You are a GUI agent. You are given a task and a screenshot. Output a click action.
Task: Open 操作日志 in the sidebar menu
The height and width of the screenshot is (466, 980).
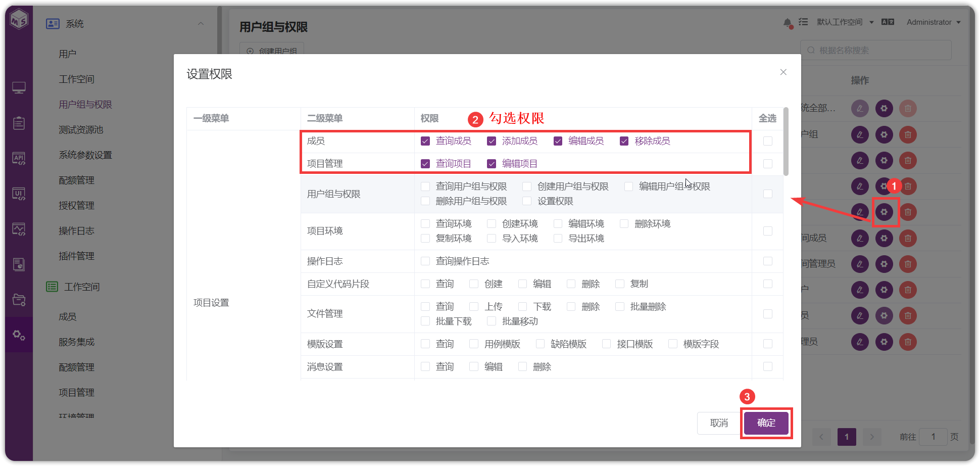[x=76, y=231]
